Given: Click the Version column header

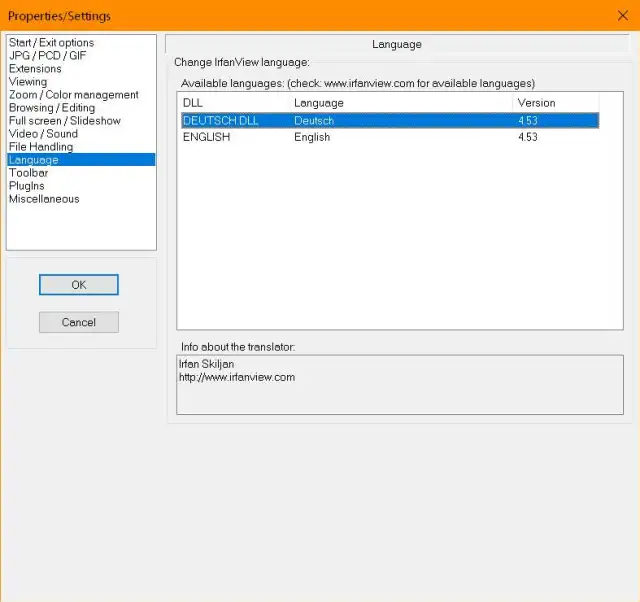Looking at the screenshot, I should (x=555, y=103).
